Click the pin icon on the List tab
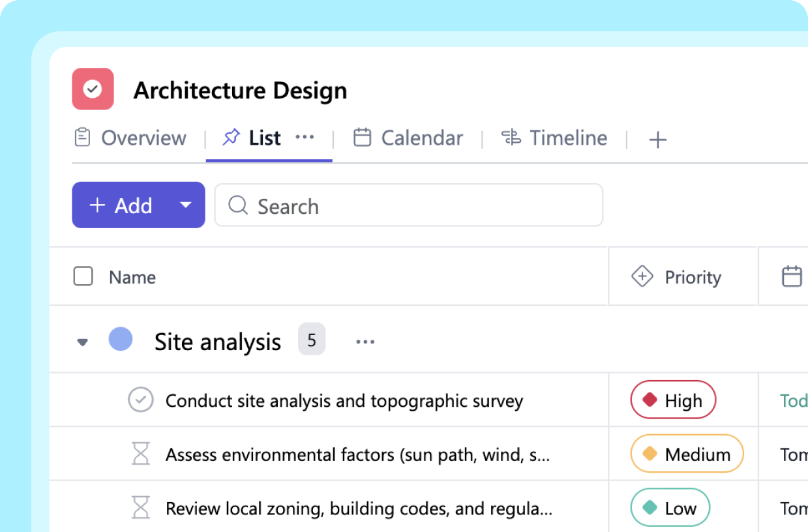808x532 pixels. (230, 138)
